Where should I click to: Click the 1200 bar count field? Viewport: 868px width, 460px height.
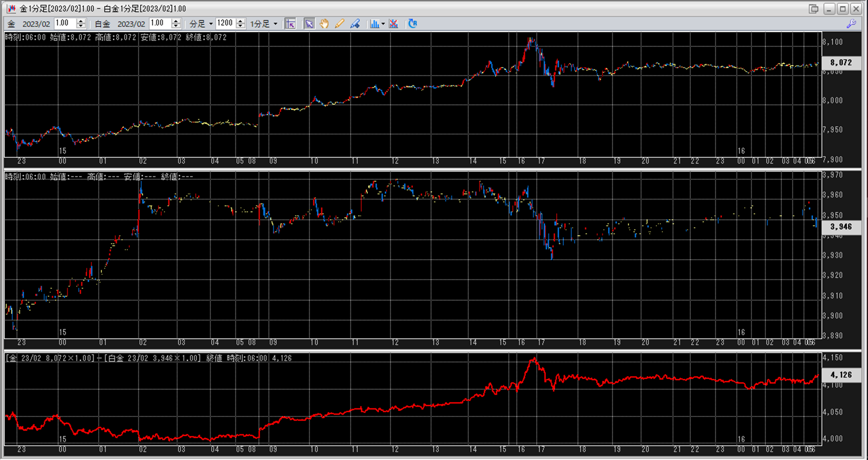tap(225, 23)
